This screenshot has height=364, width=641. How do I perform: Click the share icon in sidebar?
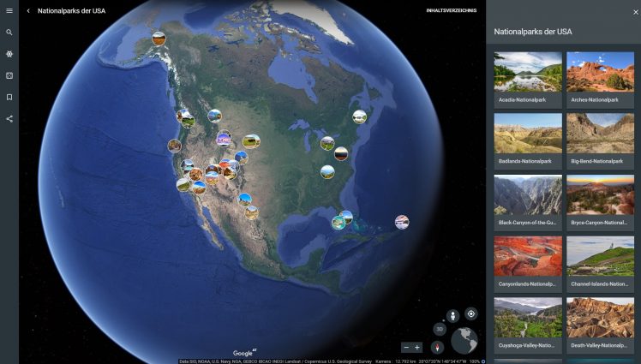[x=9, y=118]
